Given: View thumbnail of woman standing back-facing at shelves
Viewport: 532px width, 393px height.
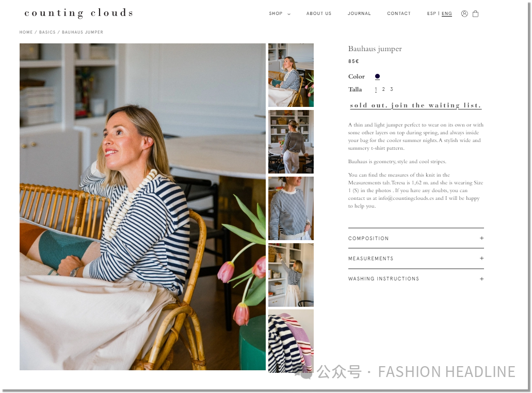Looking at the screenshot, I should pos(291,142).
